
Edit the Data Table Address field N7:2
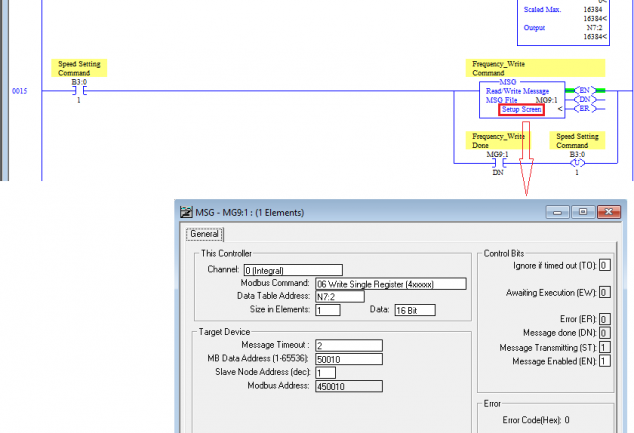(340, 296)
